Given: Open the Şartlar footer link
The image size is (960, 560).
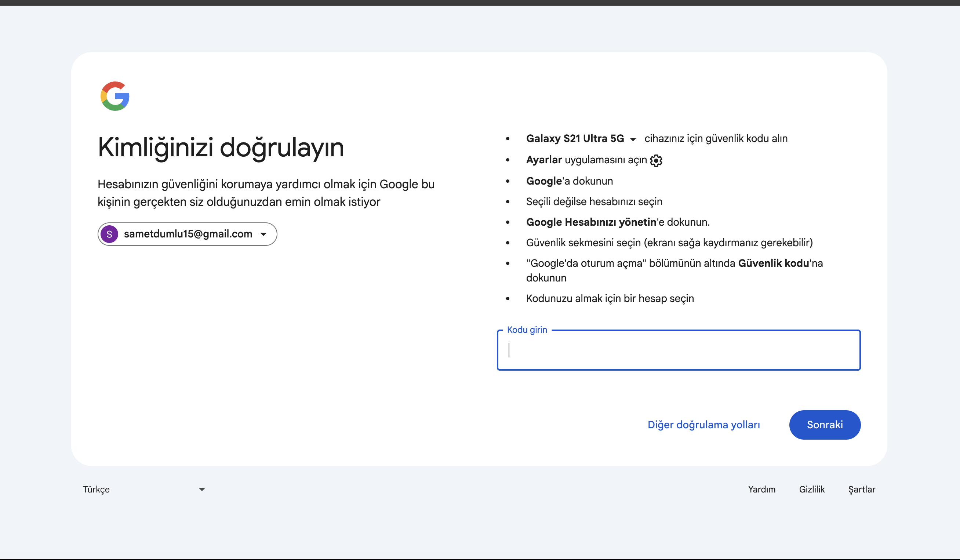Looking at the screenshot, I should click(862, 490).
